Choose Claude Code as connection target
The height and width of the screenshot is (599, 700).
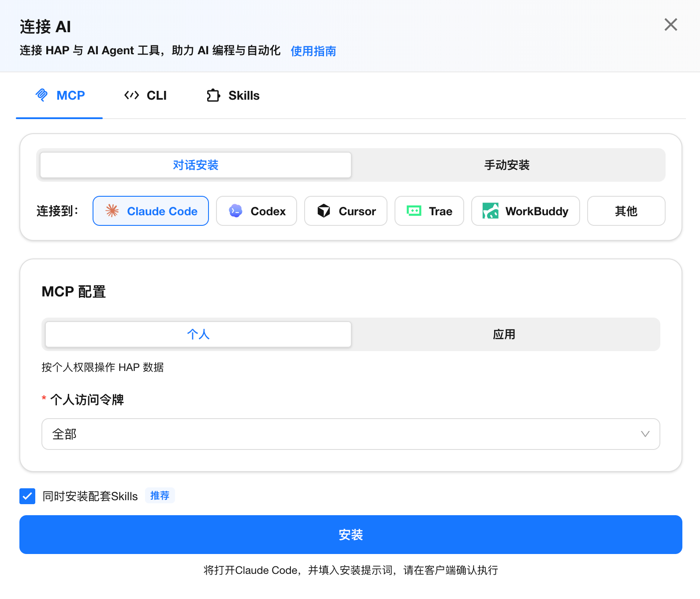point(151,211)
